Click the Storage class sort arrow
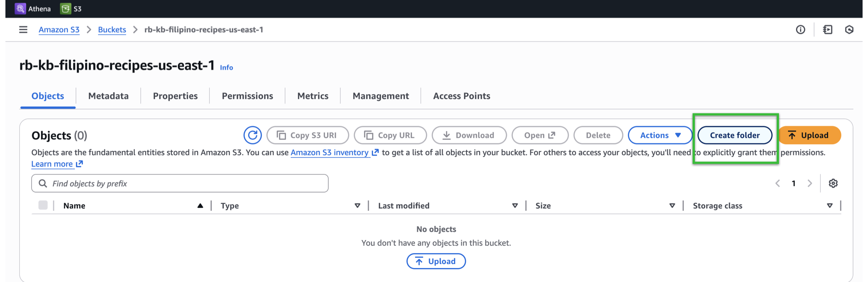Image resolution: width=868 pixels, height=282 pixels. 830,206
